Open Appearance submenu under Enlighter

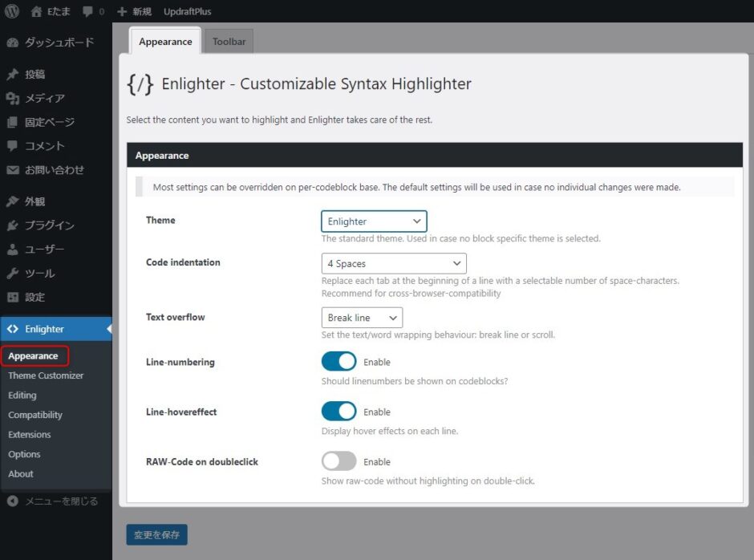(33, 355)
